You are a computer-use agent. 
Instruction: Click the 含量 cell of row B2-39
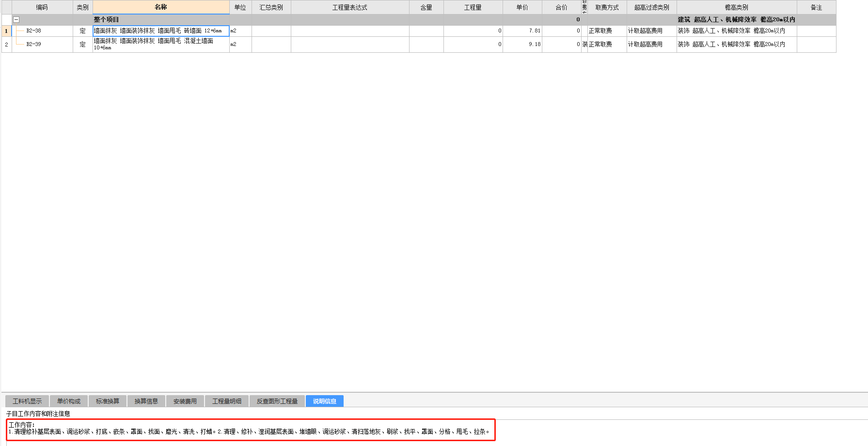(x=426, y=44)
